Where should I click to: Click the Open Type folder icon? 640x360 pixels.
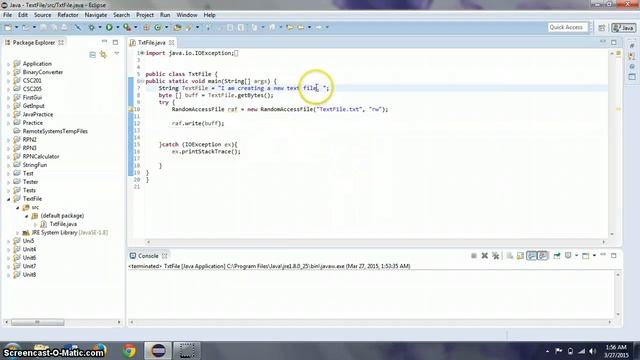click(177, 27)
